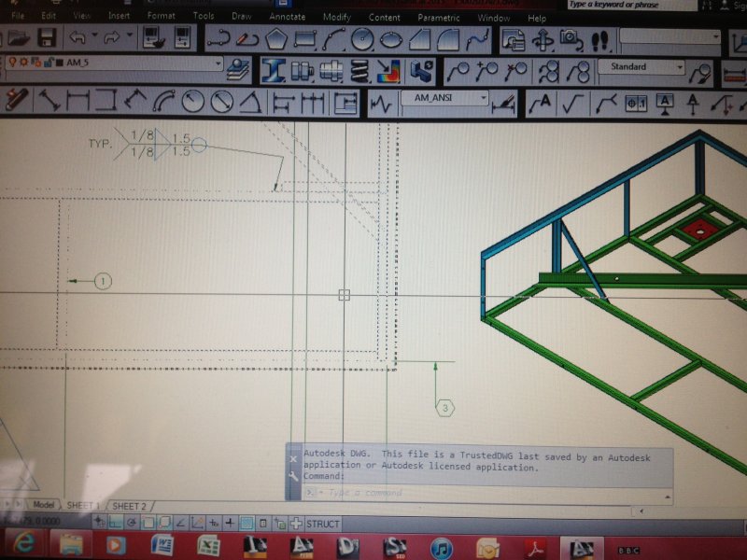This screenshot has width=747, height=560.
Task: Open command line customize wrench icon
Action: pos(293,476)
